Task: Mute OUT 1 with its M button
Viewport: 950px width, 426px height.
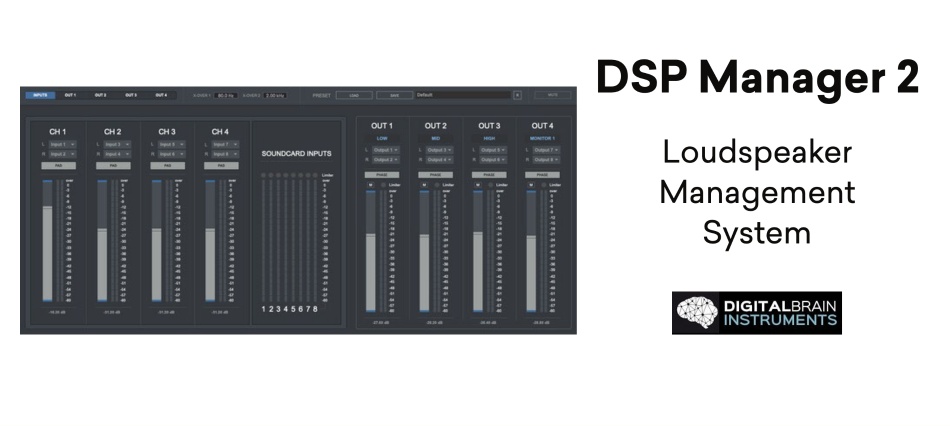Action: pos(370,185)
